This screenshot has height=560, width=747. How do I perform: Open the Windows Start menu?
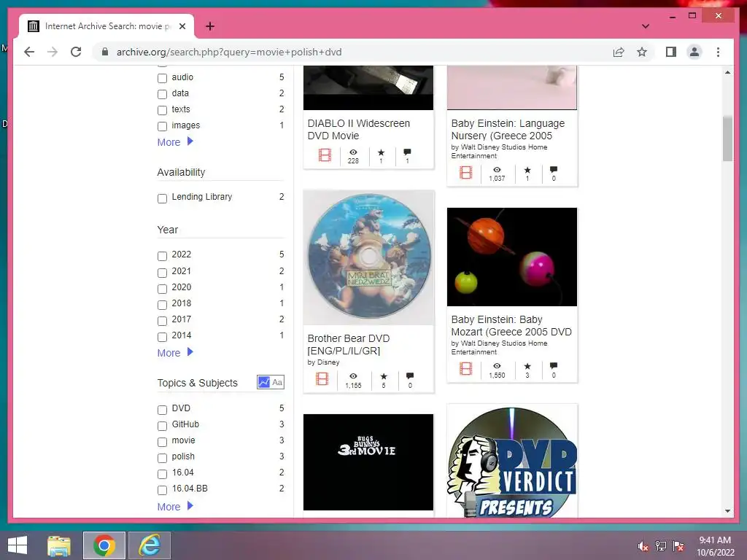click(x=18, y=545)
